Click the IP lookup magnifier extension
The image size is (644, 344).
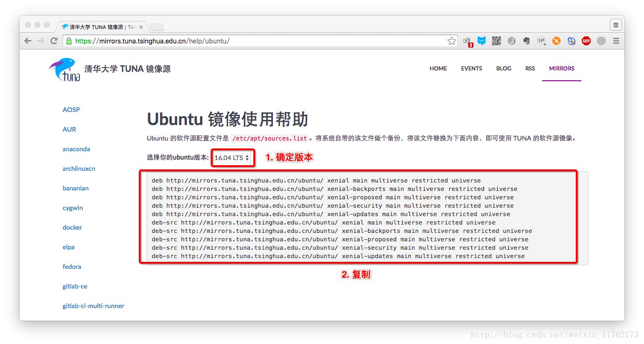pos(542,41)
